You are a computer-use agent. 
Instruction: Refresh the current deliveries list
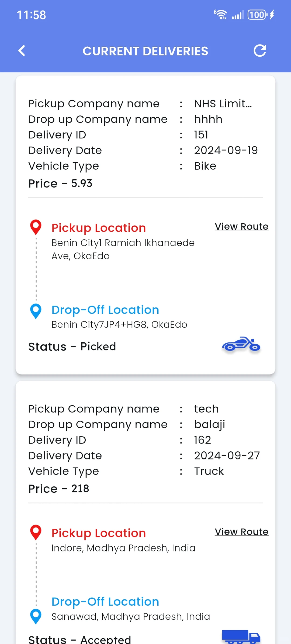(x=260, y=51)
